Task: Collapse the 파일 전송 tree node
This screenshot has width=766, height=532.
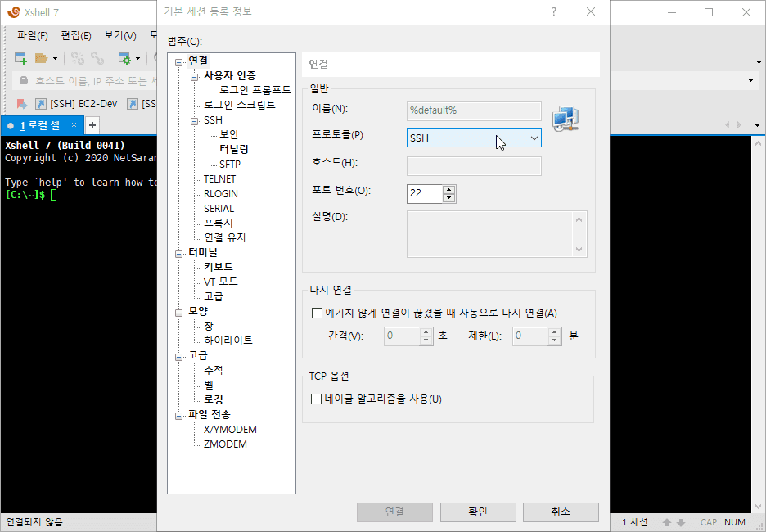Action: (x=179, y=417)
